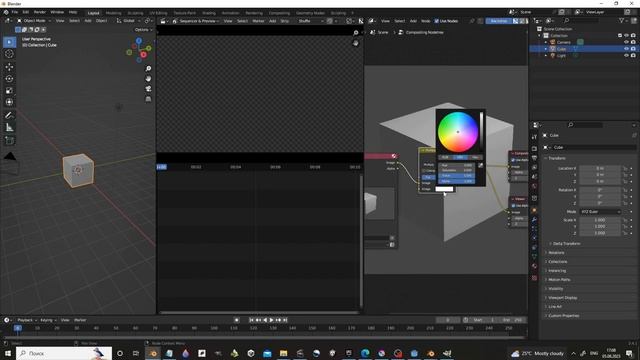Select the Annotate pencil tool
This screenshot has width=640, height=360.
click(9, 116)
